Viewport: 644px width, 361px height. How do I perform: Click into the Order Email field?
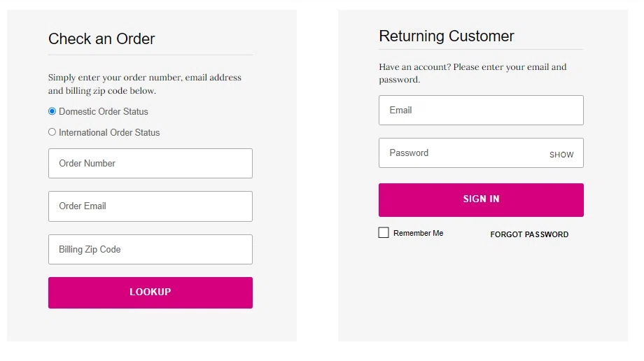(150, 206)
